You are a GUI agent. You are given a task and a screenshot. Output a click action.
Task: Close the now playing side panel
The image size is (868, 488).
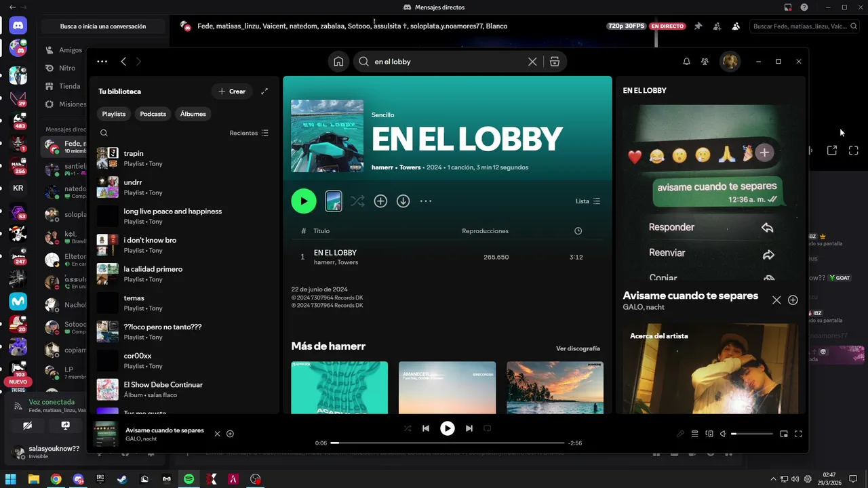(x=776, y=300)
